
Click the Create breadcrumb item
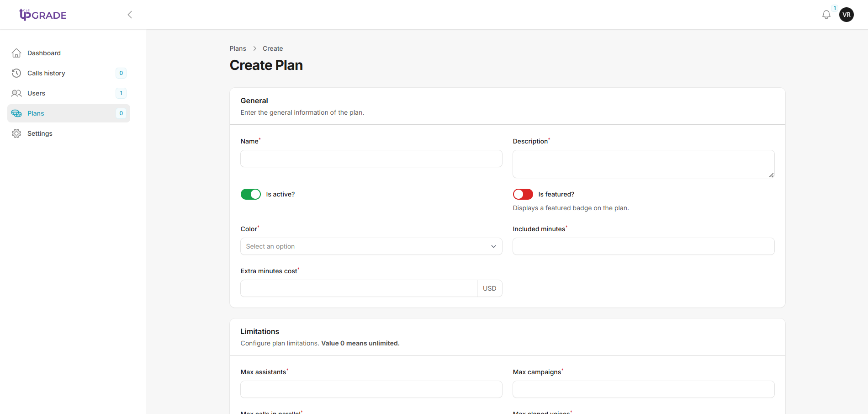(x=272, y=48)
